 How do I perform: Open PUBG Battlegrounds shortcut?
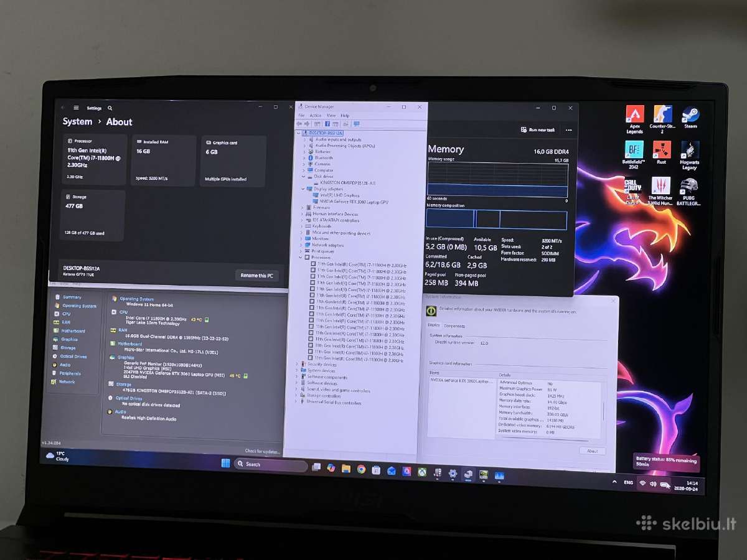pos(688,191)
